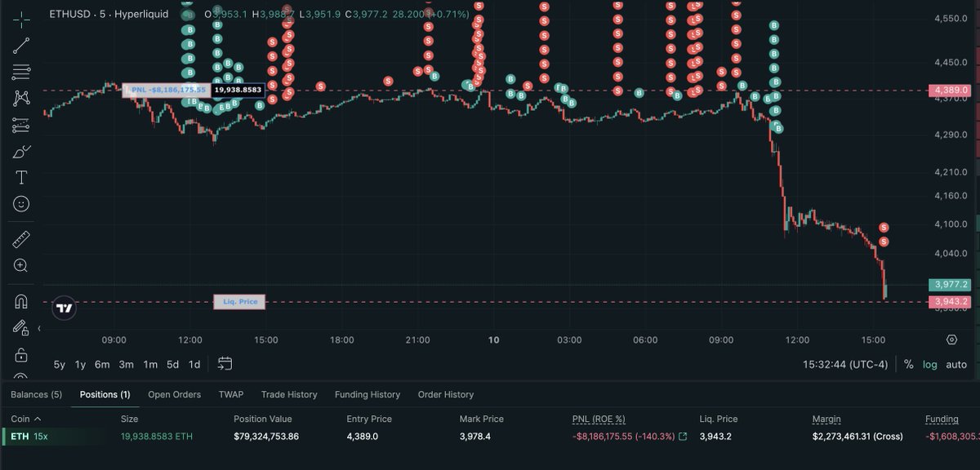
Task: Toggle auto scale on price axis
Action: (956, 365)
